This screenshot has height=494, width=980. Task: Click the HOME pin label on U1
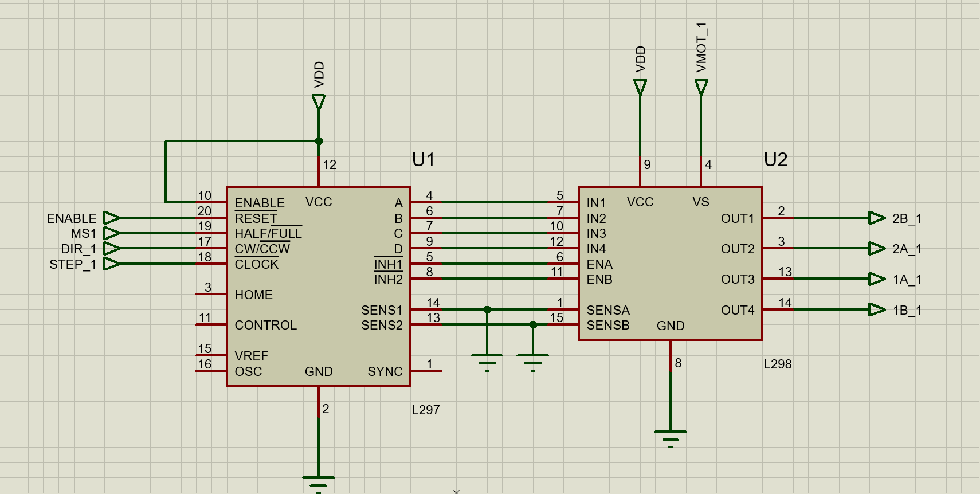point(253,295)
